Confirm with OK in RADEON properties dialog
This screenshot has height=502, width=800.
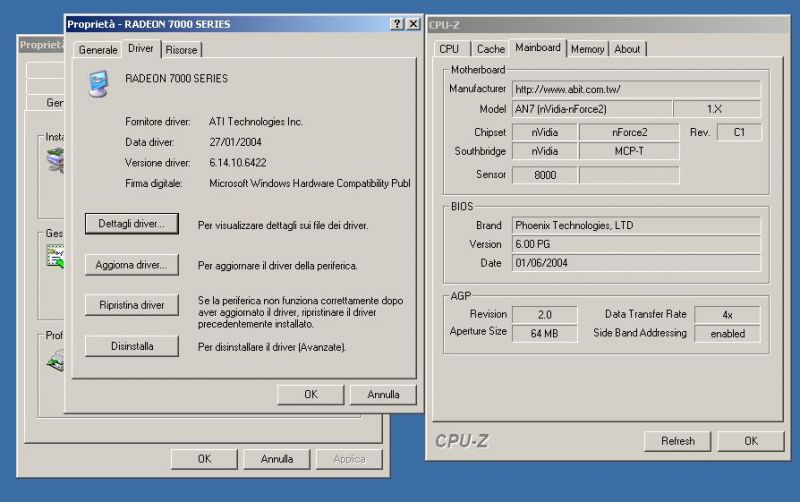pos(311,394)
